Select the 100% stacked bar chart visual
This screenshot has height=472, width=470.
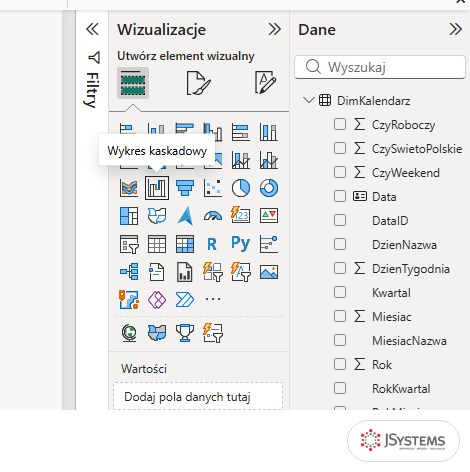(x=241, y=132)
